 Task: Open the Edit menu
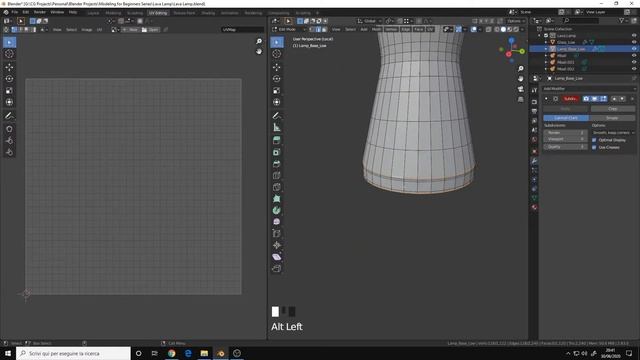(26, 12)
